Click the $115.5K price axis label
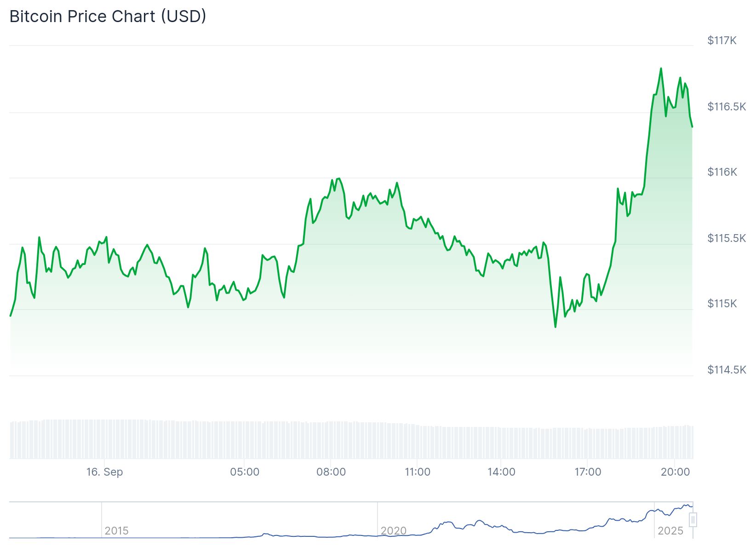This screenshot has width=756, height=552. tap(726, 238)
